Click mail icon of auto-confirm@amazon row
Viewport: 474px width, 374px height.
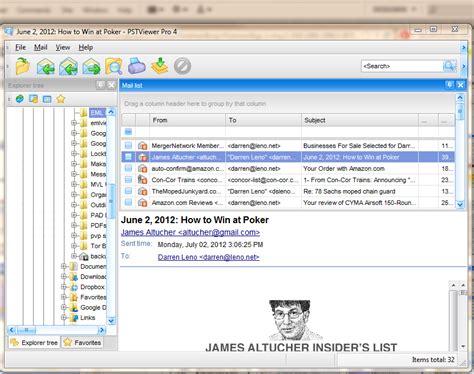pyautogui.click(x=142, y=168)
